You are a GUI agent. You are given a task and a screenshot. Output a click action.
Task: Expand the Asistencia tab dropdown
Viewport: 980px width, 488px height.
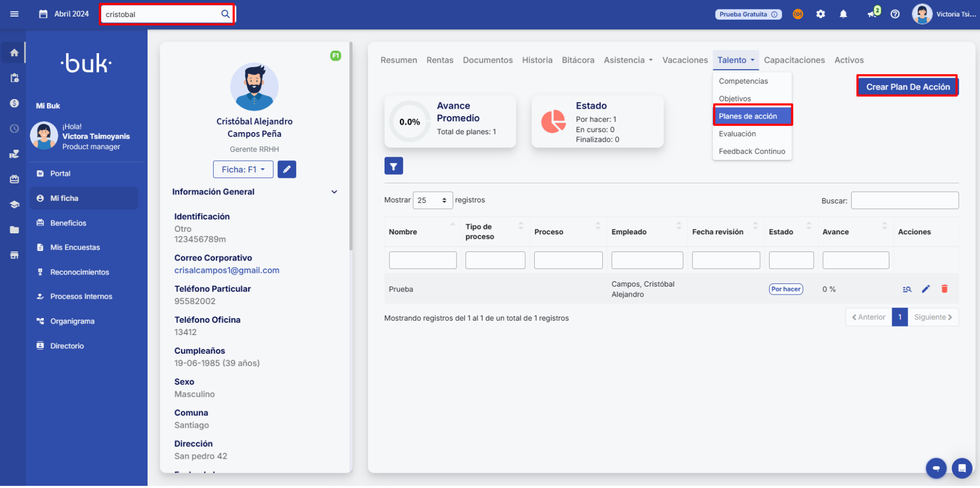coord(628,60)
